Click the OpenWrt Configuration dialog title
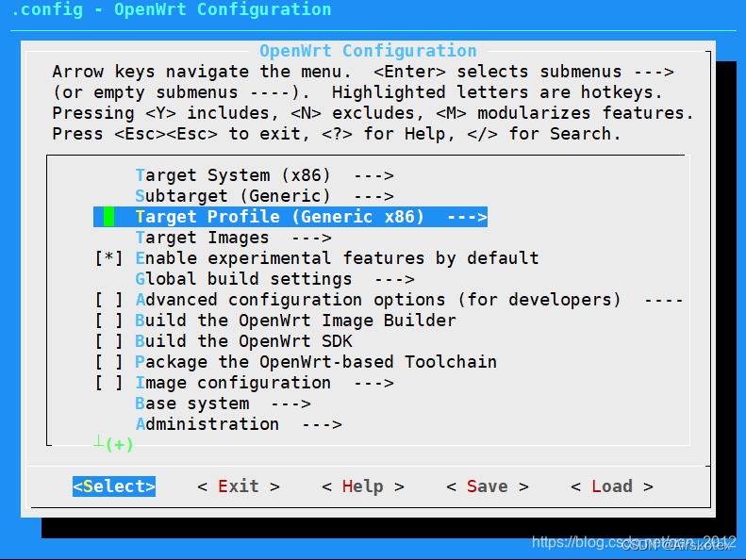Screen dimensions: 746x560 pyautogui.click(x=368, y=50)
